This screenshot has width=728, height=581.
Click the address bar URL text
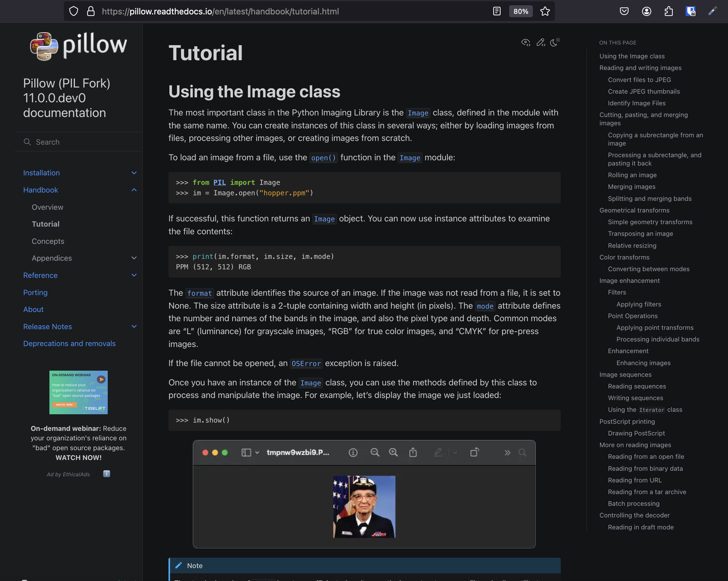(x=220, y=11)
